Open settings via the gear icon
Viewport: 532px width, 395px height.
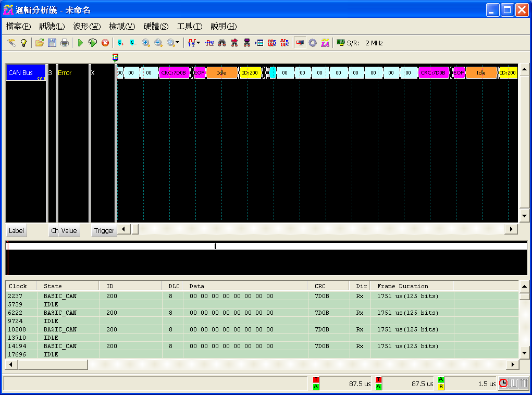pos(313,43)
